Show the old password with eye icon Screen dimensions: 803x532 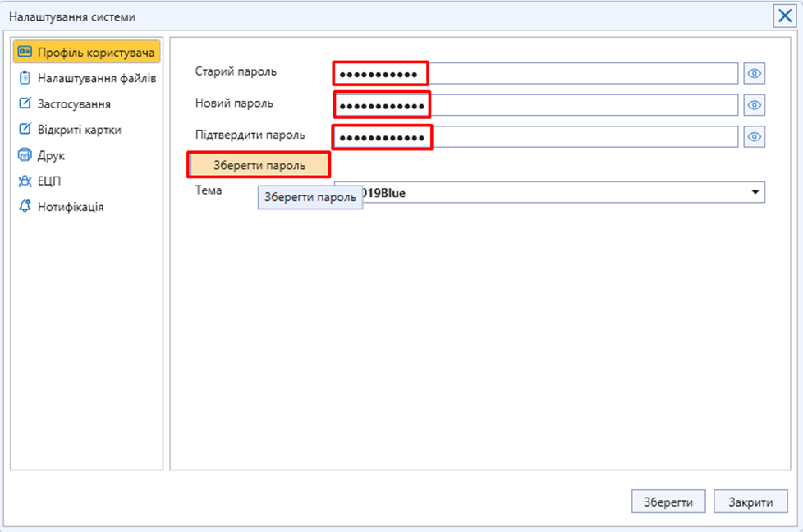[x=755, y=74]
